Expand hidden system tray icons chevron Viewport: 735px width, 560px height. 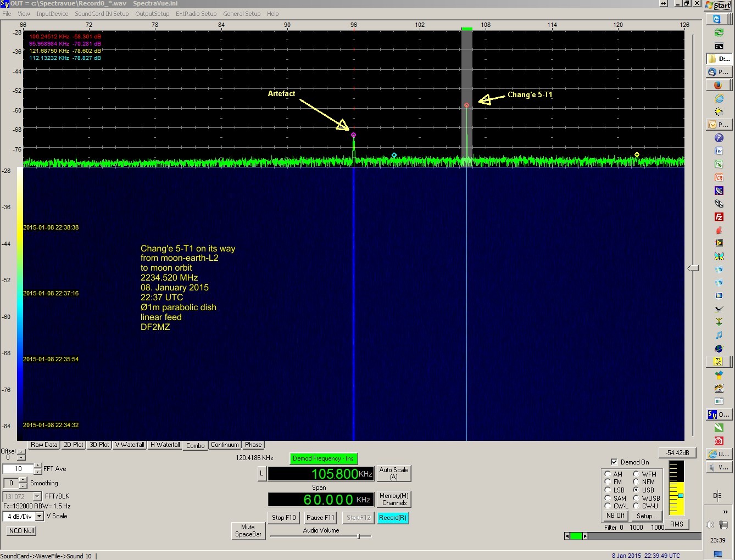(x=725, y=512)
